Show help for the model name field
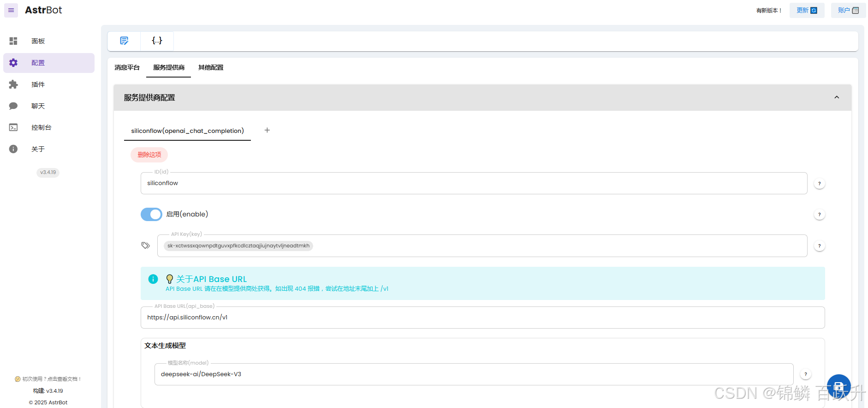 pos(806,374)
